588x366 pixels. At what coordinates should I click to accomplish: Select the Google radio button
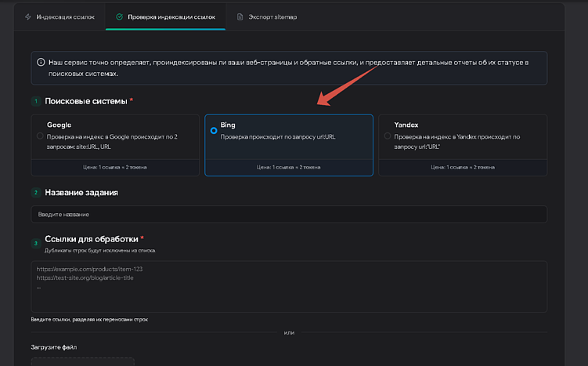coord(40,136)
